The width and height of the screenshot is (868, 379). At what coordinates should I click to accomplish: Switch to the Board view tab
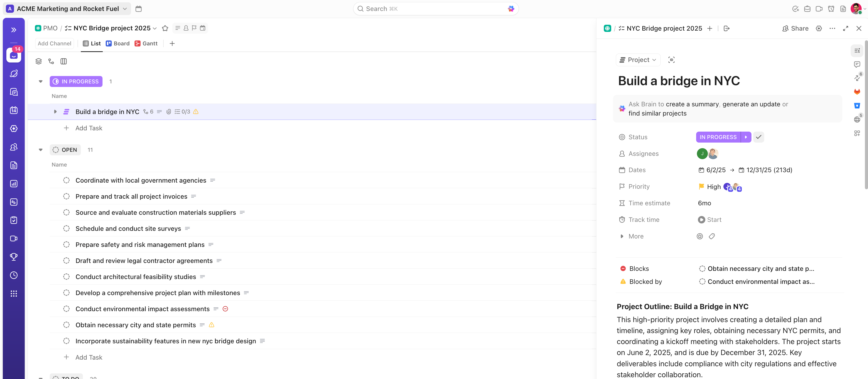(118, 43)
